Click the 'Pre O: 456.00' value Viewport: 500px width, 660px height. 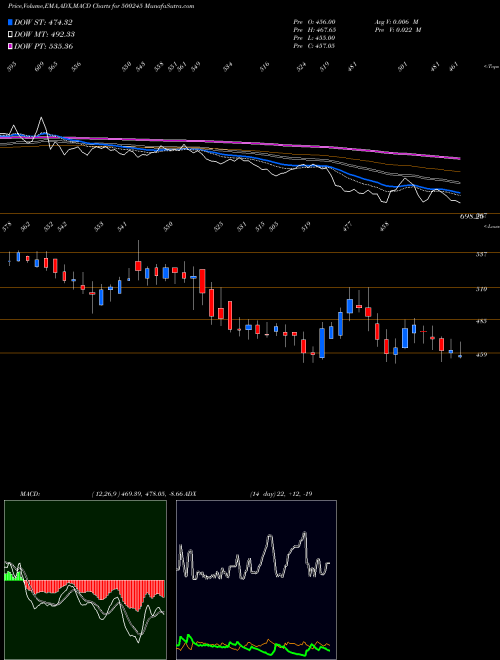[x=314, y=22]
